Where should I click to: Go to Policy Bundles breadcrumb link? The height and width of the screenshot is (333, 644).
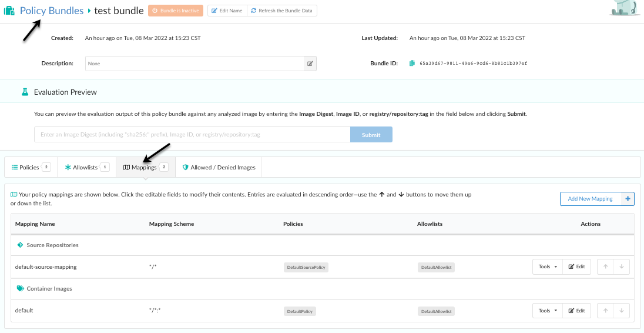tap(52, 11)
